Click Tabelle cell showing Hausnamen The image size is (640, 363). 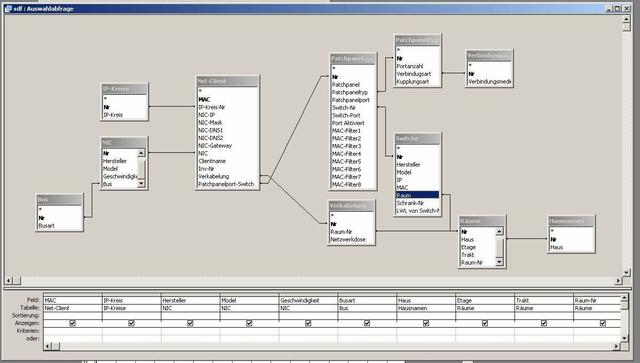coord(425,308)
